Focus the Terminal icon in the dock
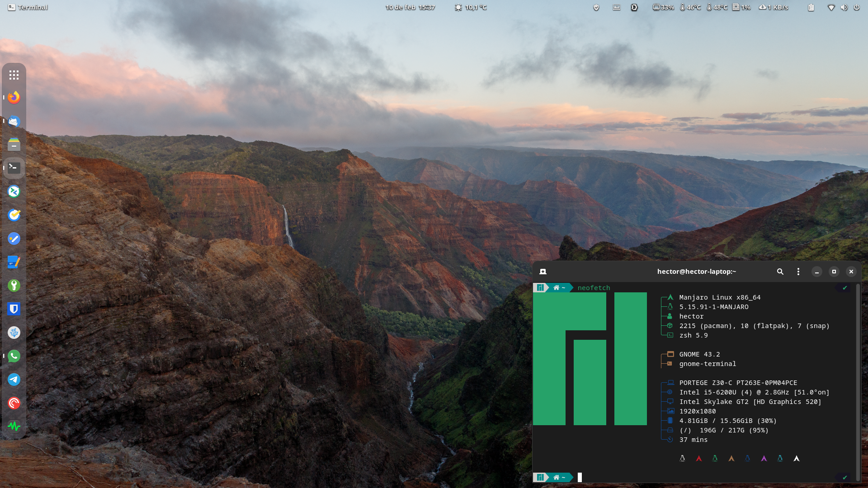 click(x=14, y=168)
